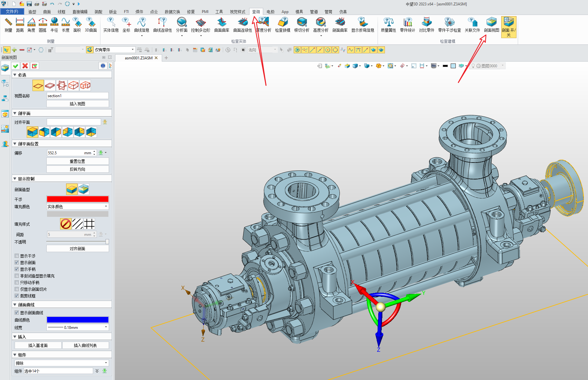Click the 反转方向 button
The height and width of the screenshot is (380, 588).
(x=78, y=169)
